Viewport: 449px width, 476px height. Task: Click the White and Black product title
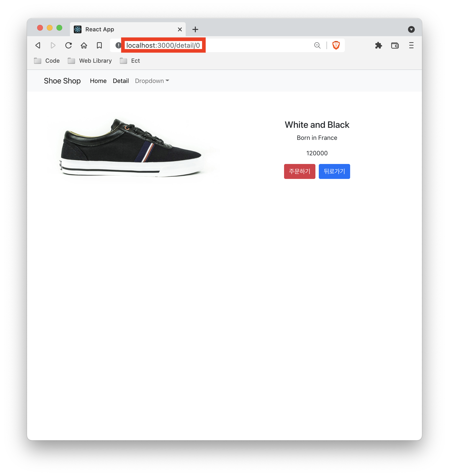point(317,125)
